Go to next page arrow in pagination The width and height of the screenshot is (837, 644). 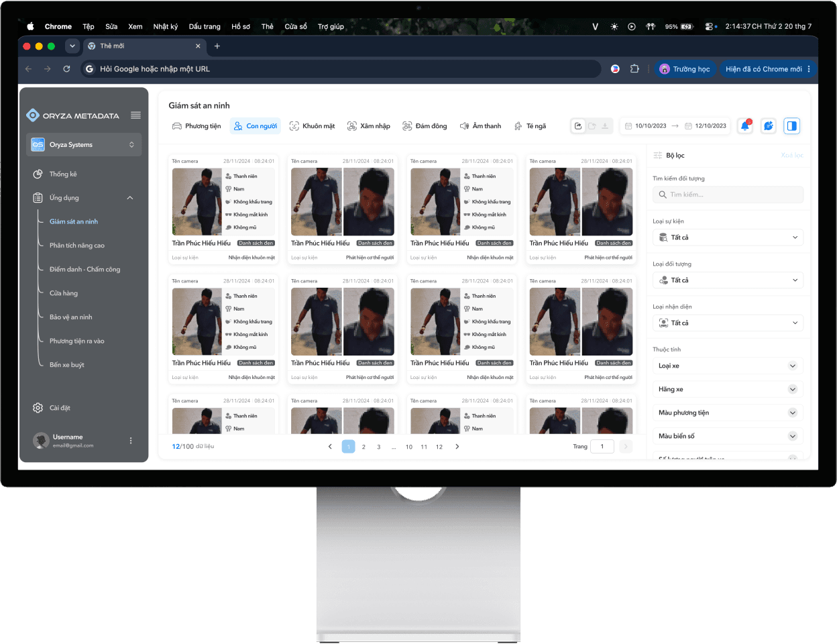tap(457, 446)
